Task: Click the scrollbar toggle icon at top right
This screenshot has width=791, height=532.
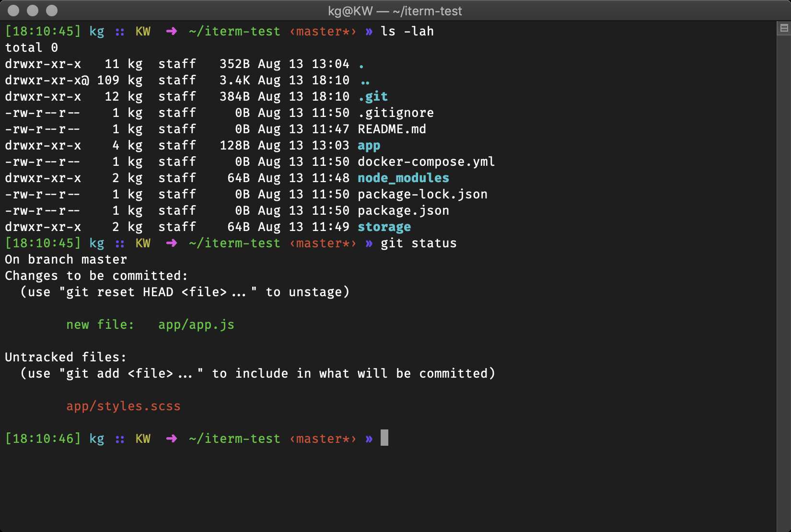Action: pyautogui.click(x=784, y=28)
